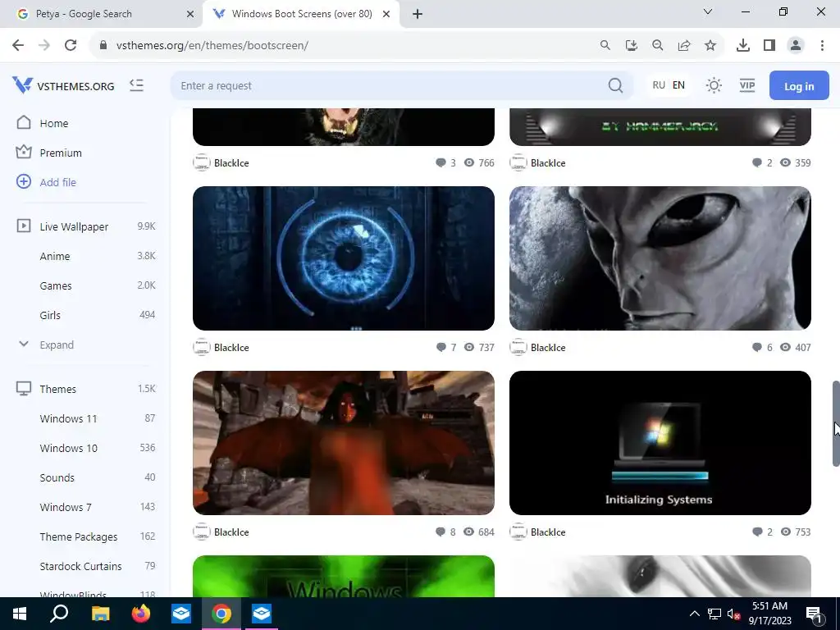Click the search icon in address bar
The width and height of the screenshot is (840, 630).
pyautogui.click(x=605, y=45)
